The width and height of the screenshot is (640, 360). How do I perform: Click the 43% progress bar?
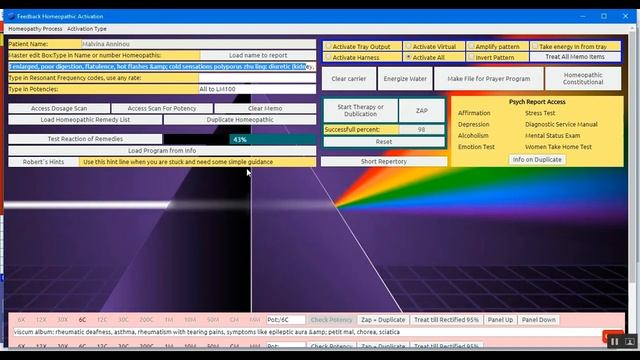(240, 139)
